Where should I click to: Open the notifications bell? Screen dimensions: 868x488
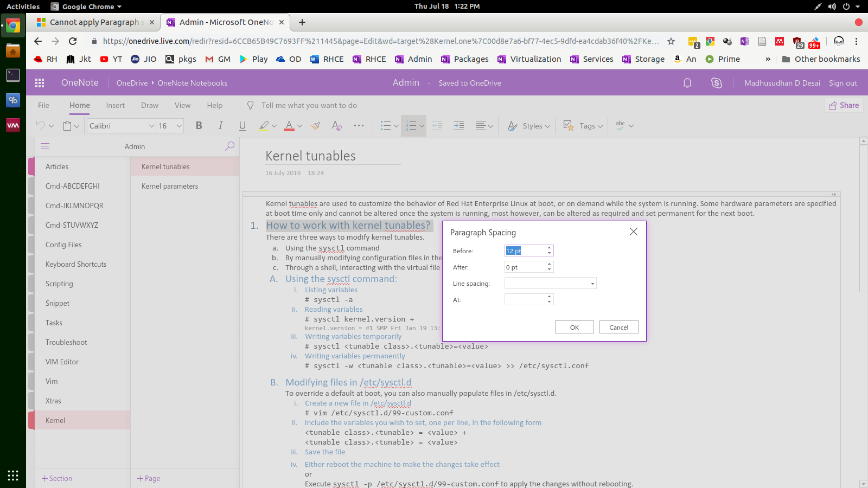tap(687, 83)
